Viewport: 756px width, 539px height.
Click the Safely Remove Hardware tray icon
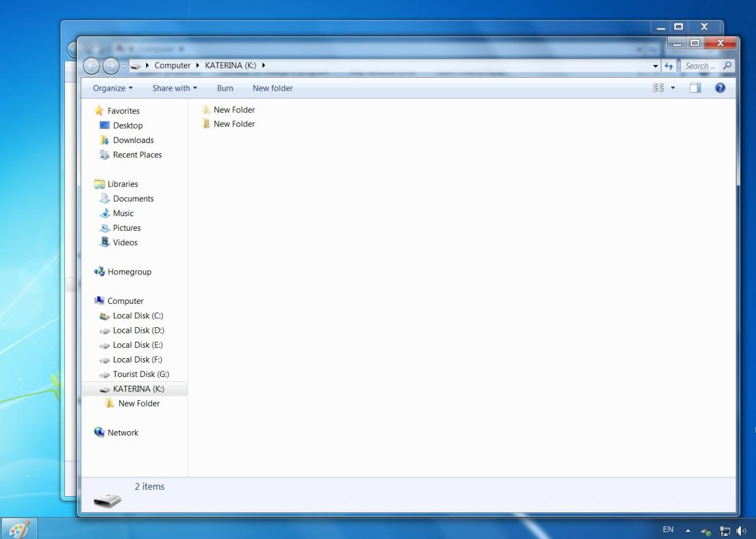tap(706, 531)
